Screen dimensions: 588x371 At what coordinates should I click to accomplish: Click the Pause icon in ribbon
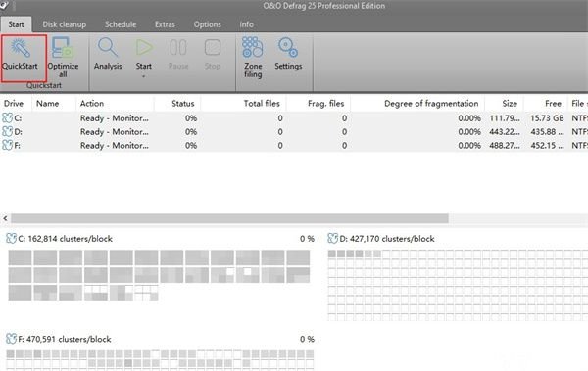click(178, 48)
